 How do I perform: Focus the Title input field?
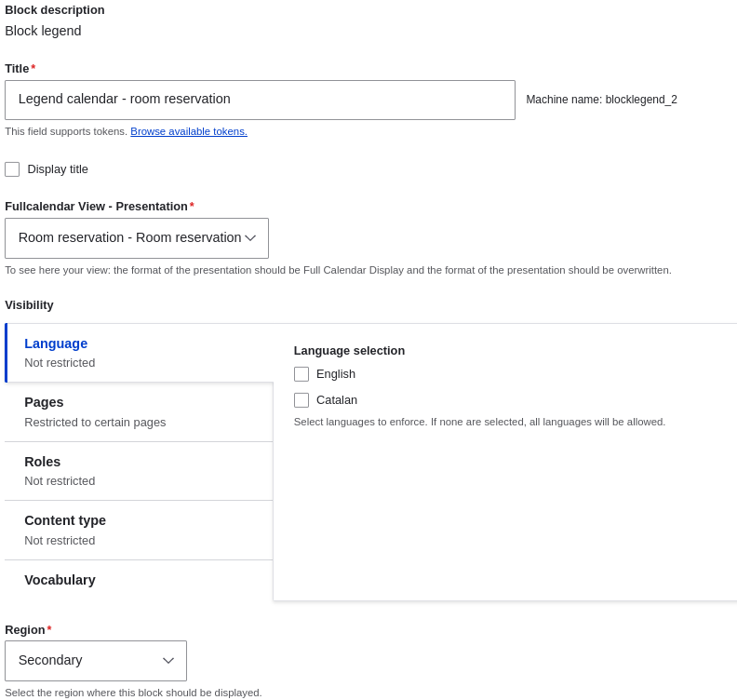click(x=260, y=100)
